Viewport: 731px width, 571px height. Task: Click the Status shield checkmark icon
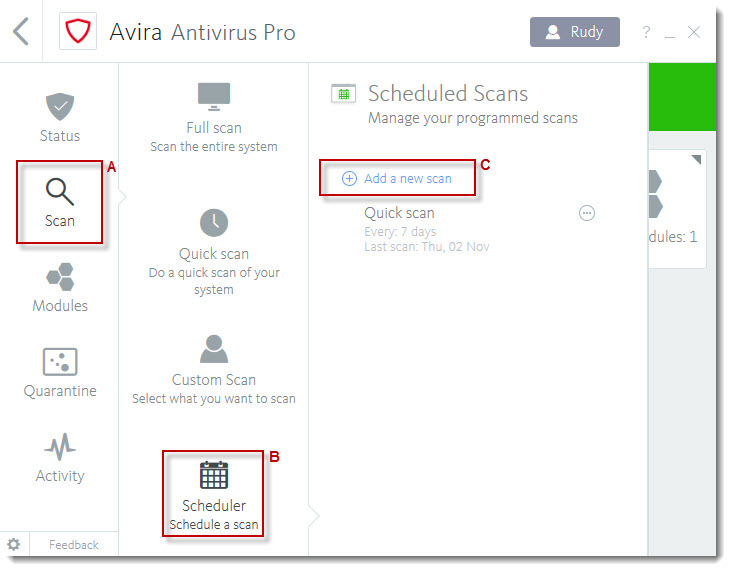[60, 106]
